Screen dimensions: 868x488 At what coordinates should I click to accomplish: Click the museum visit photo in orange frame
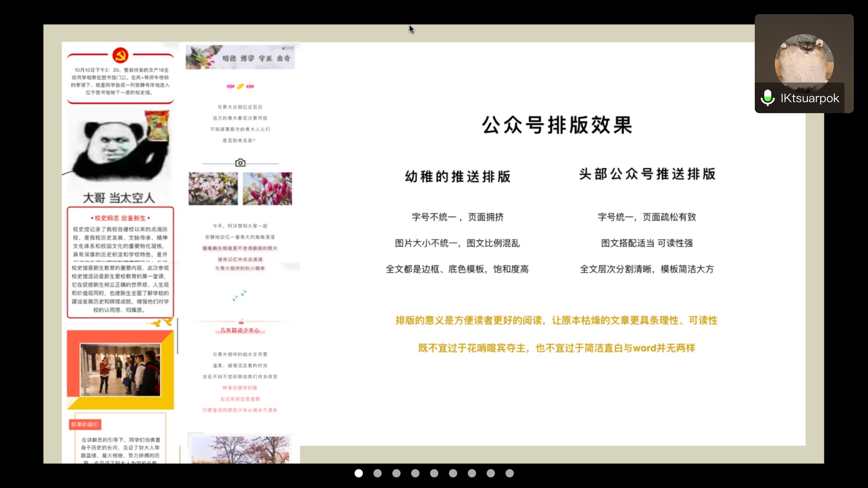click(120, 370)
